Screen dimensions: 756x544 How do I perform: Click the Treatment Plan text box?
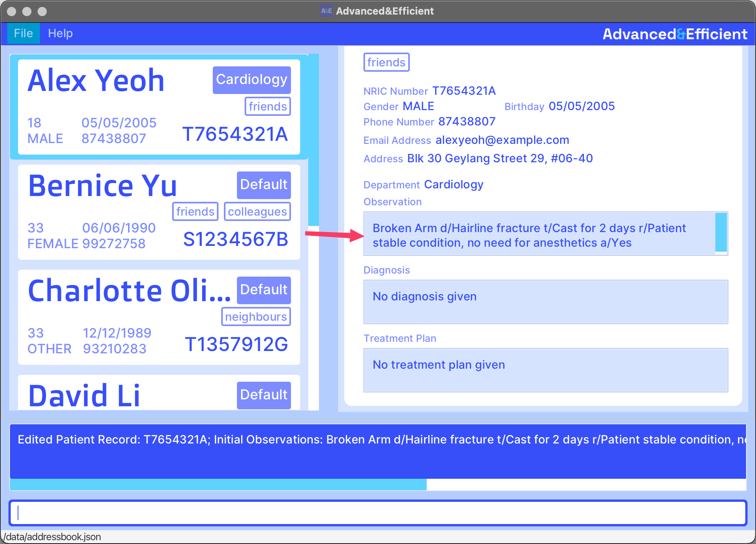point(545,370)
